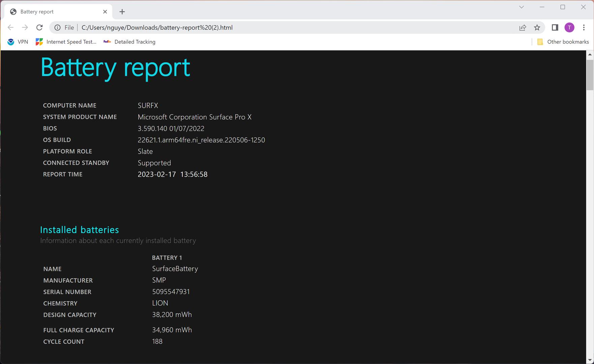Viewport: 594px width, 364px height.
Task: Click the vertical scrollbar thumb
Action: coord(590,75)
